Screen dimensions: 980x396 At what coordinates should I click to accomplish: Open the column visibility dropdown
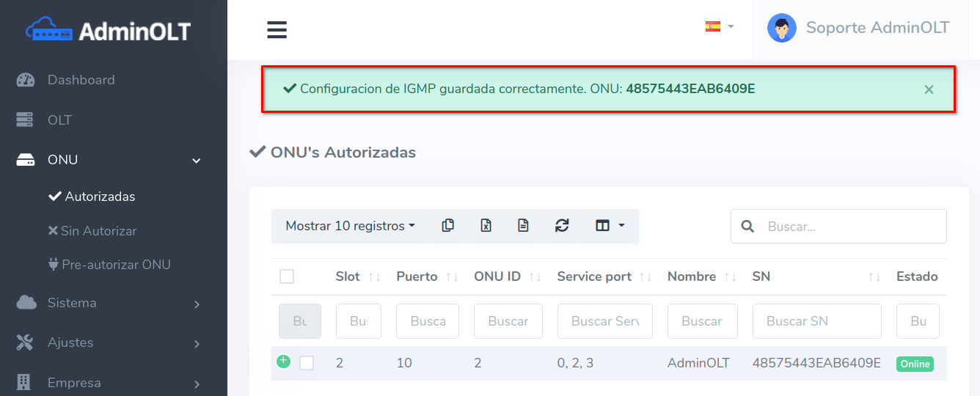coord(610,226)
